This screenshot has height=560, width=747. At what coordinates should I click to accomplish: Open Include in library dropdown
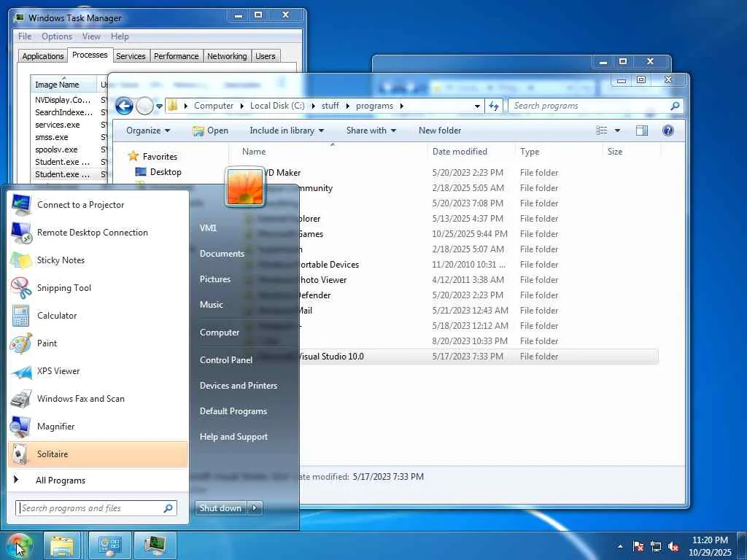(286, 131)
